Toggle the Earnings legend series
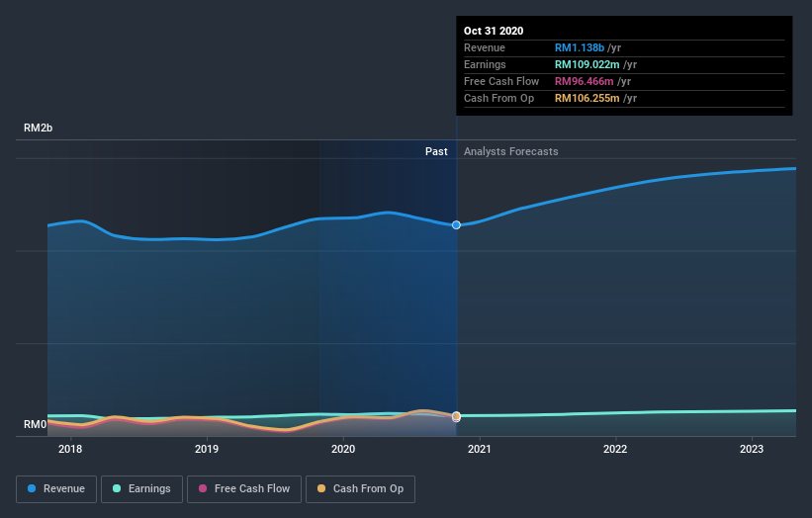Screen dimensions: 812x518 pos(141,489)
